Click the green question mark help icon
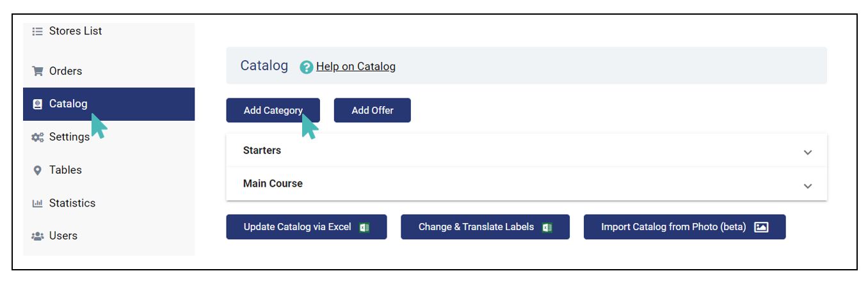The image size is (868, 287). point(307,66)
